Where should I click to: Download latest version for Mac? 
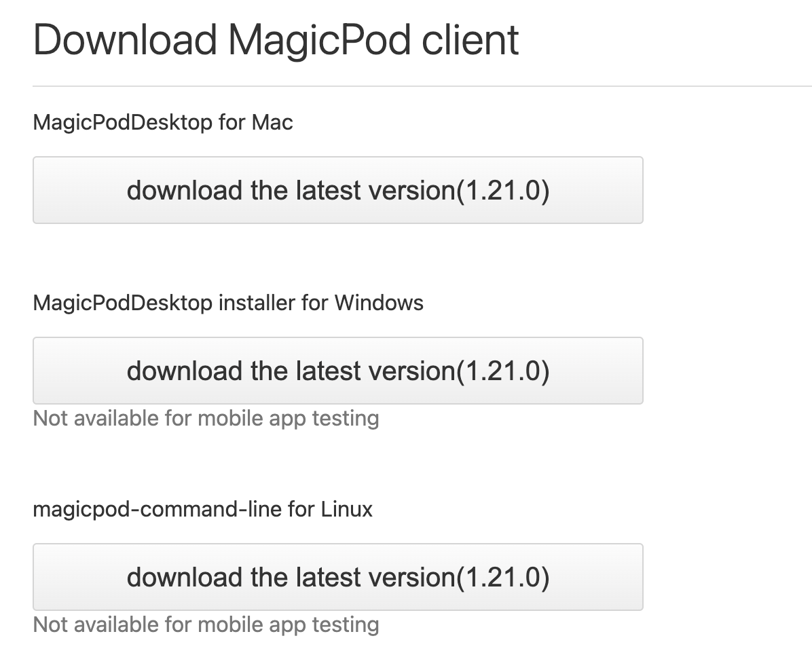pyautogui.click(x=337, y=190)
